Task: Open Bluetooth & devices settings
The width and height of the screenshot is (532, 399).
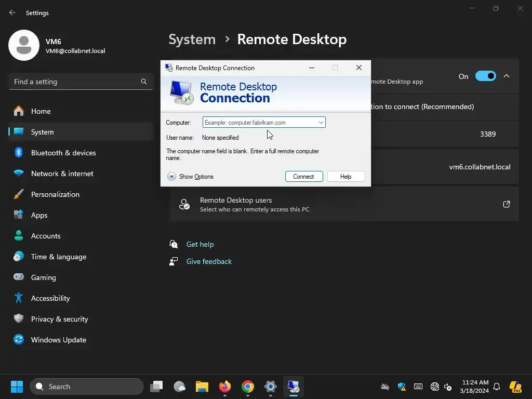Action: [x=81, y=153]
